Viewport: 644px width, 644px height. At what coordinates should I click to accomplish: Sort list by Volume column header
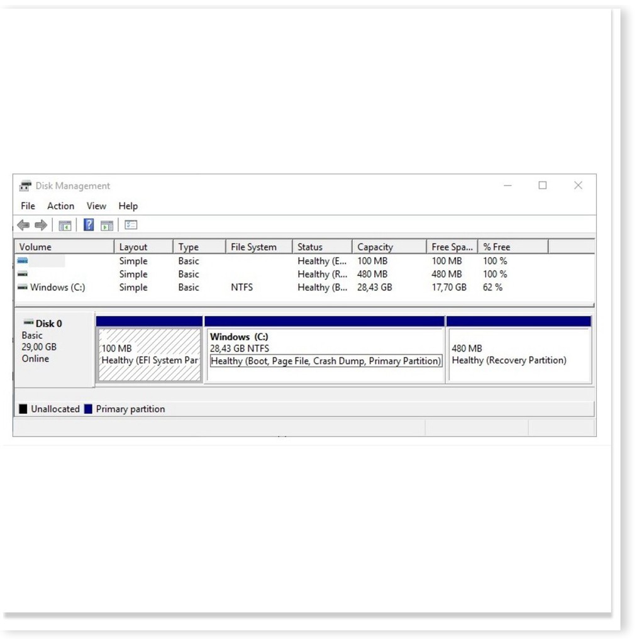coord(63,247)
